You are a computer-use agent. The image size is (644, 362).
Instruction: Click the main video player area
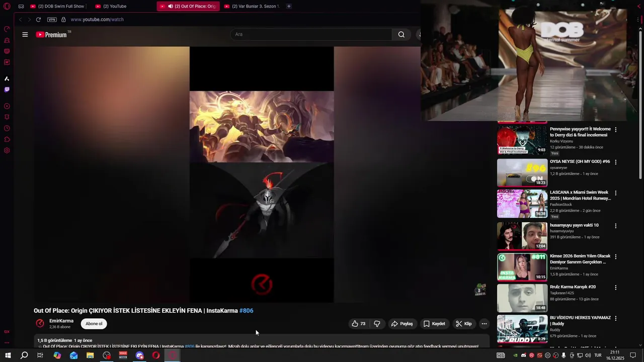pos(262,174)
